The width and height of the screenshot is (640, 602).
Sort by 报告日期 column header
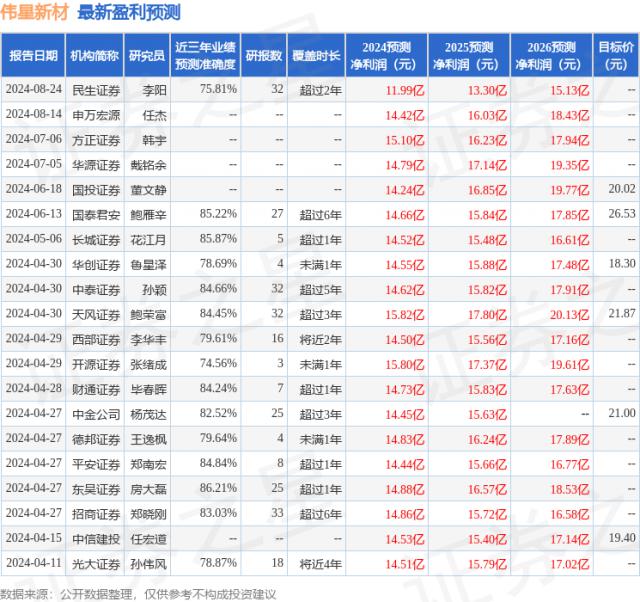pyautogui.click(x=33, y=56)
